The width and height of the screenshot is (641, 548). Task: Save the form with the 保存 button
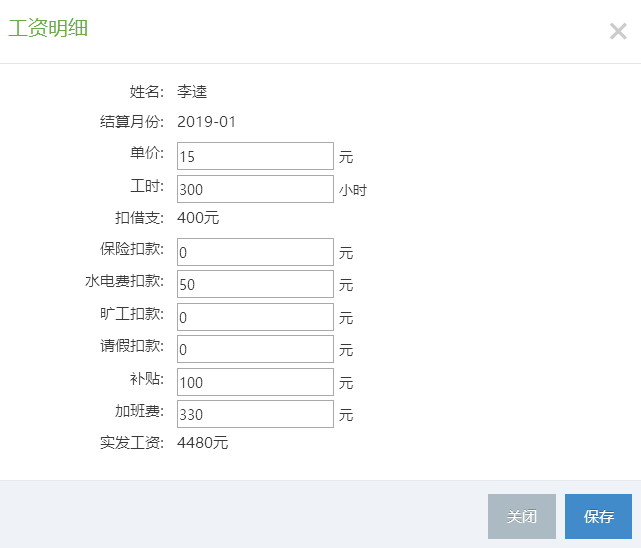[x=598, y=517]
